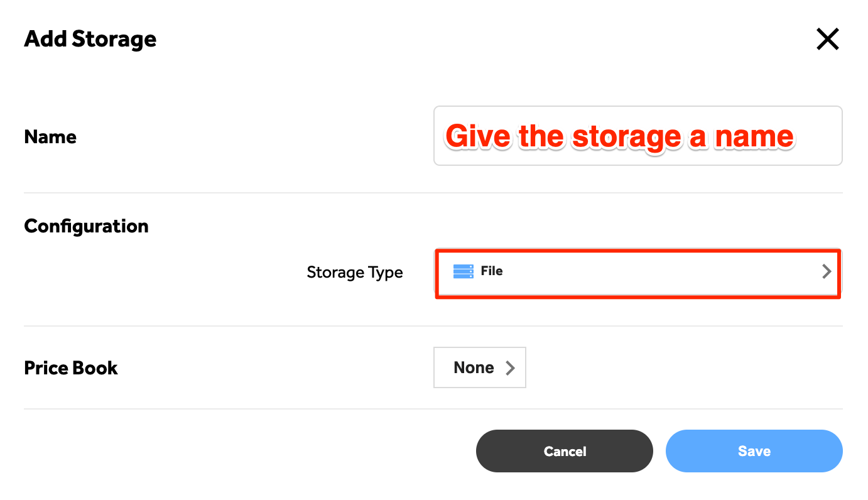868x500 pixels.
Task: Click the blue server stack File icon
Action: (x=463, y=271)
